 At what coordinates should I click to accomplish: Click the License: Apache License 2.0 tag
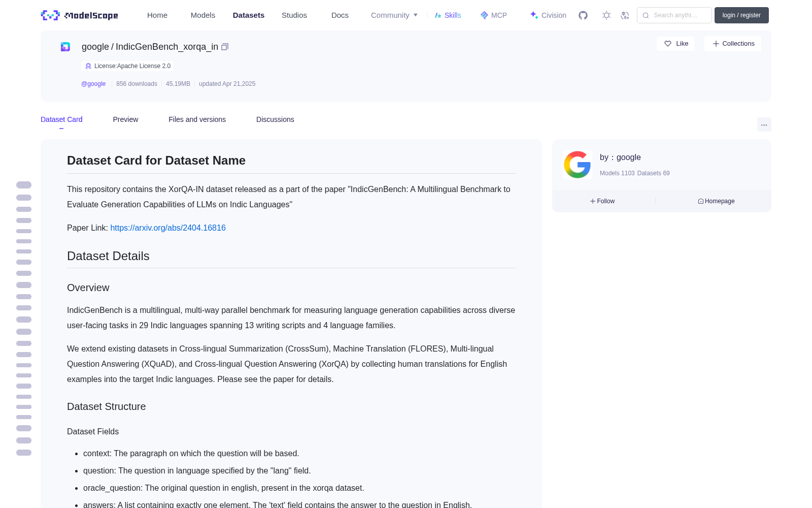click(127, 66)
